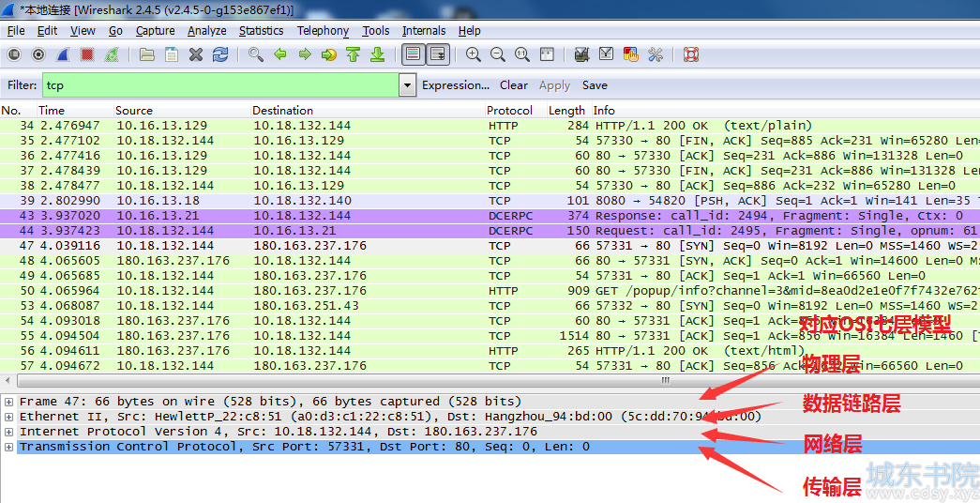Edit capture filters toolbar icon
Viewport: 980px width, 503px height.
(x=581, y=55)
